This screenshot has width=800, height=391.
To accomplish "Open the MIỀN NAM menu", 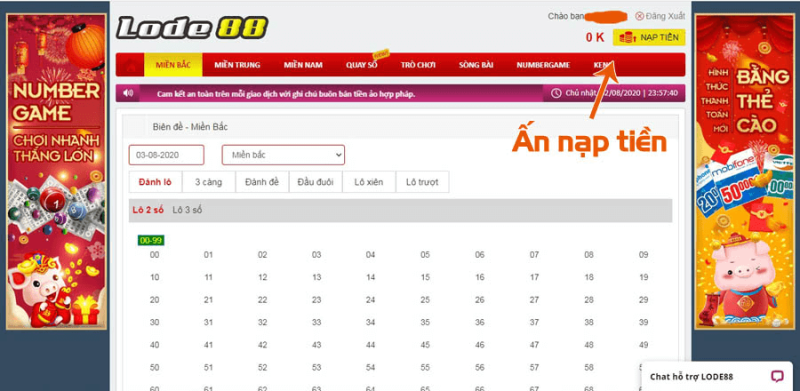I will tap(303, 65).
